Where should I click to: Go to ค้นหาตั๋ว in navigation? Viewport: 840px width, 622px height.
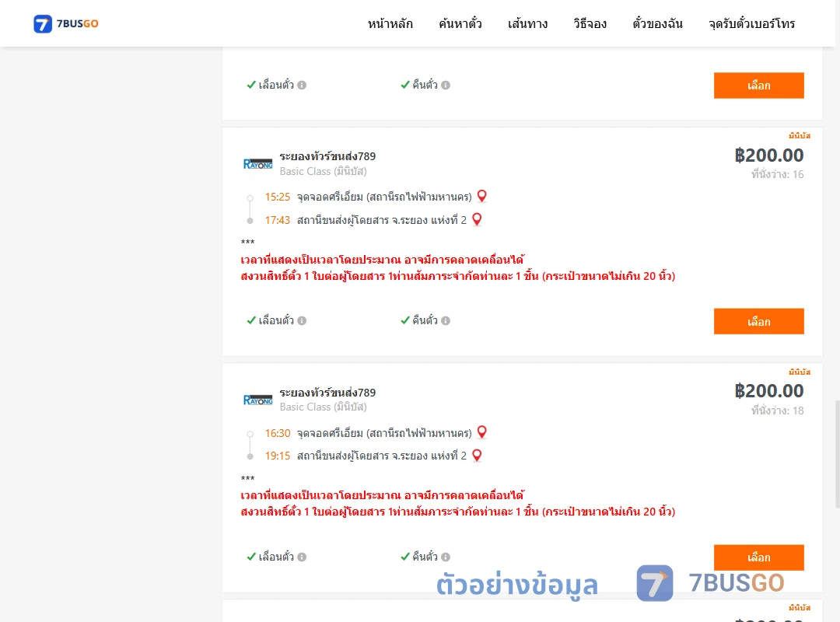tap(460, 23)
